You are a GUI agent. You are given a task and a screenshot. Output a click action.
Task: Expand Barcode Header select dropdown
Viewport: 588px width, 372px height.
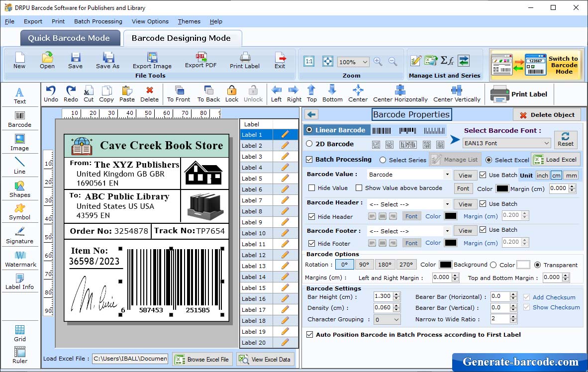click(x=447, y=204)
